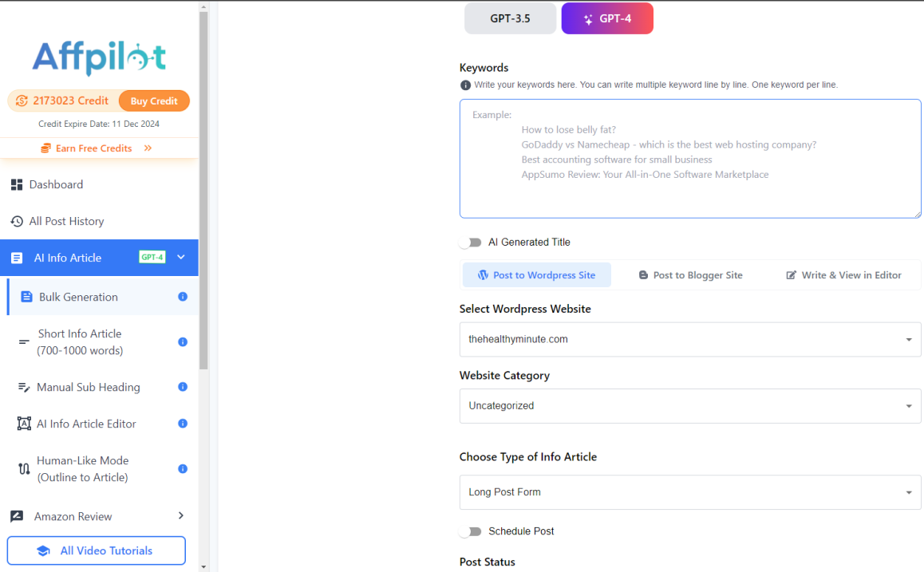Screen dimensions: 924x572
Task: Click the Human-Like Mode icon
Action: [x=24, y=469]
